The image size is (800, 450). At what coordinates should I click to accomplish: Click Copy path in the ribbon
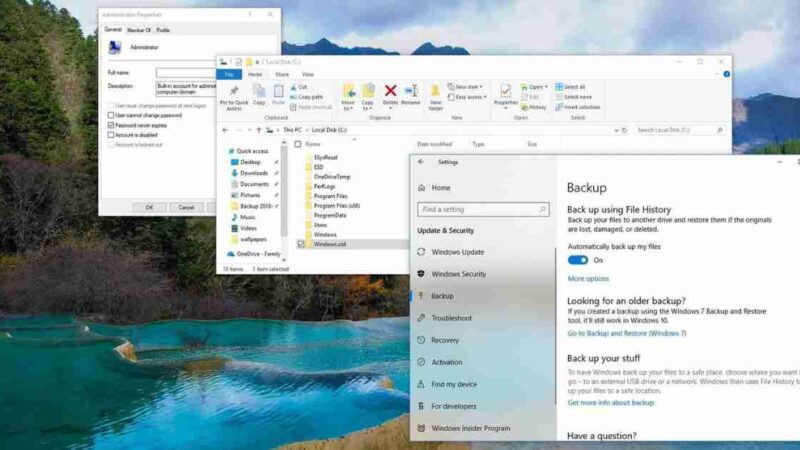306,97
